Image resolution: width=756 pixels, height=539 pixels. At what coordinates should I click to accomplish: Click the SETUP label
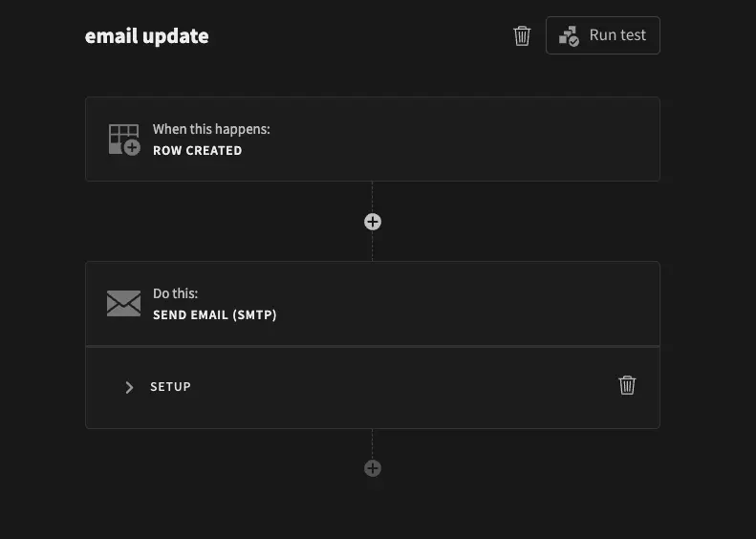[x=170, y=387]
